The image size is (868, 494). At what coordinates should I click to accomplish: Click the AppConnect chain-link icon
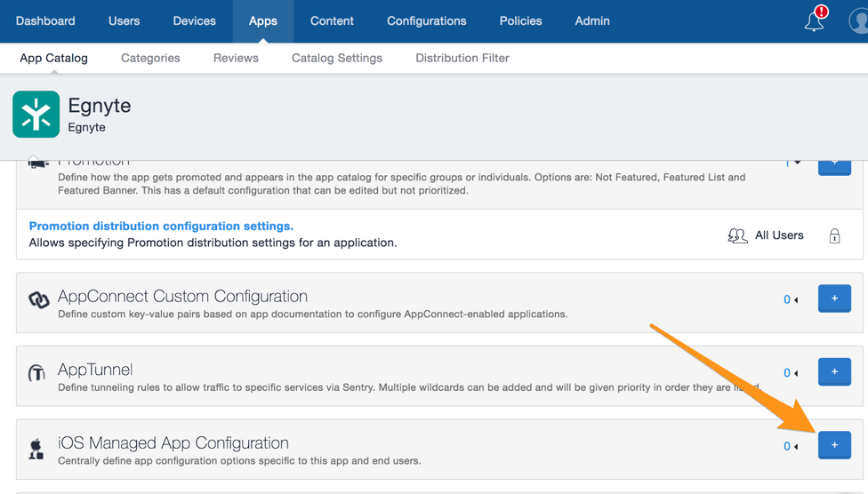click(39, 299)
